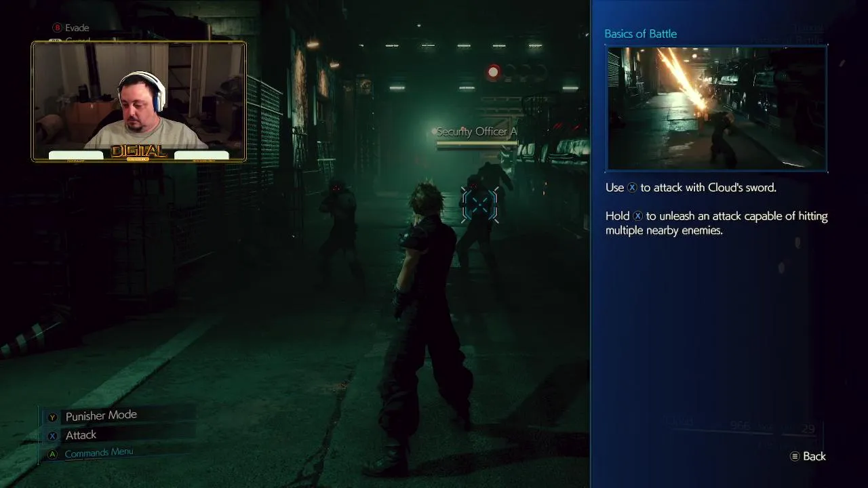
Task: Click text 'Use X to attack with Cloud's sword.'
Action: 691,188
